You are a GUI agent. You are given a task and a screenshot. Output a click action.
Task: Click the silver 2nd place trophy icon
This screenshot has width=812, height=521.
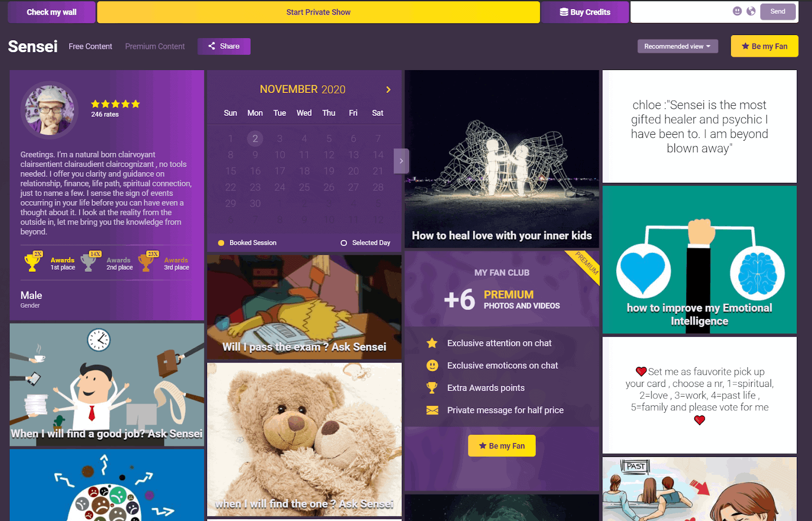[x=89, y=263]
